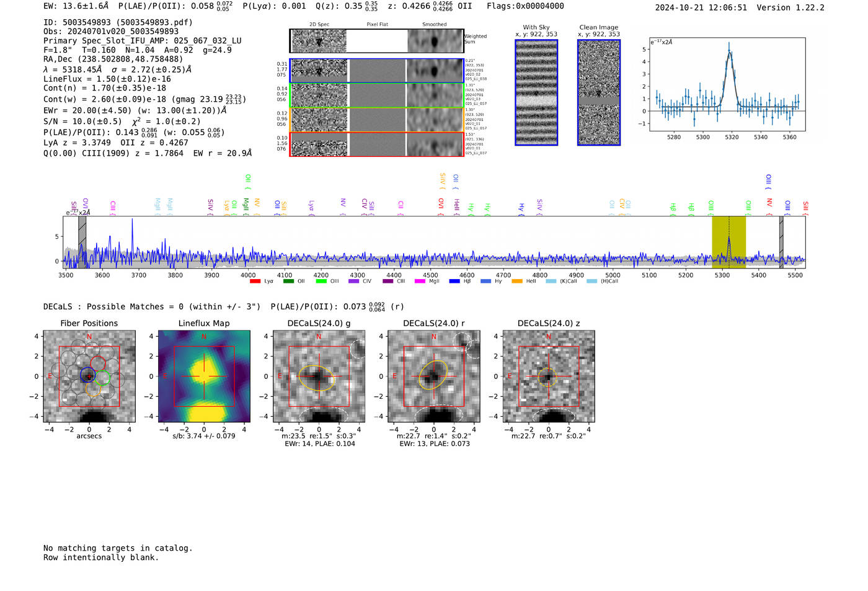Screen dimensions: 868x591
Task: Click the 'EWr: 13, PLAE: 0.073' caption
Action: pyautogui.click(x=435, y=444)
